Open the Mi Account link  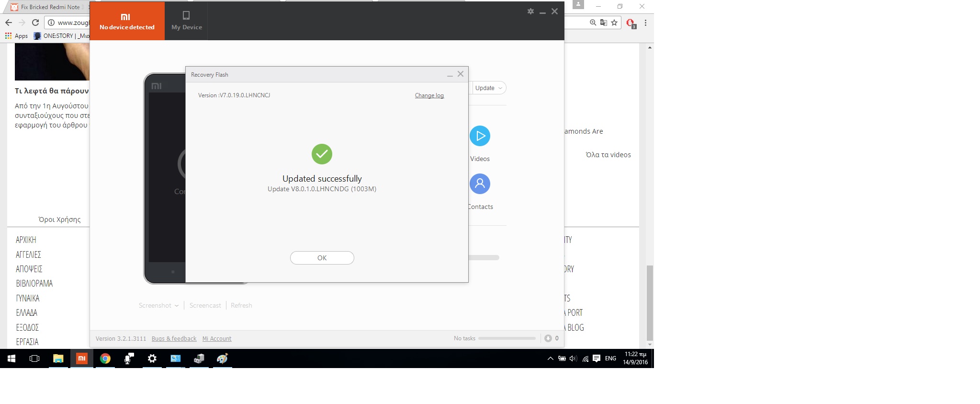coord(216,339)
